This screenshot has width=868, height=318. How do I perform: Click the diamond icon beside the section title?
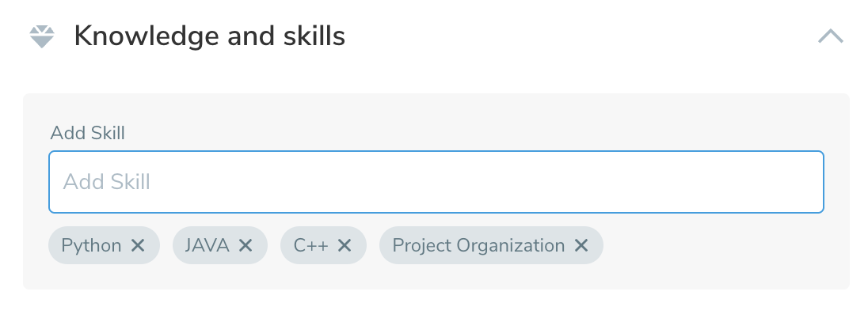[x=41, y=36]
